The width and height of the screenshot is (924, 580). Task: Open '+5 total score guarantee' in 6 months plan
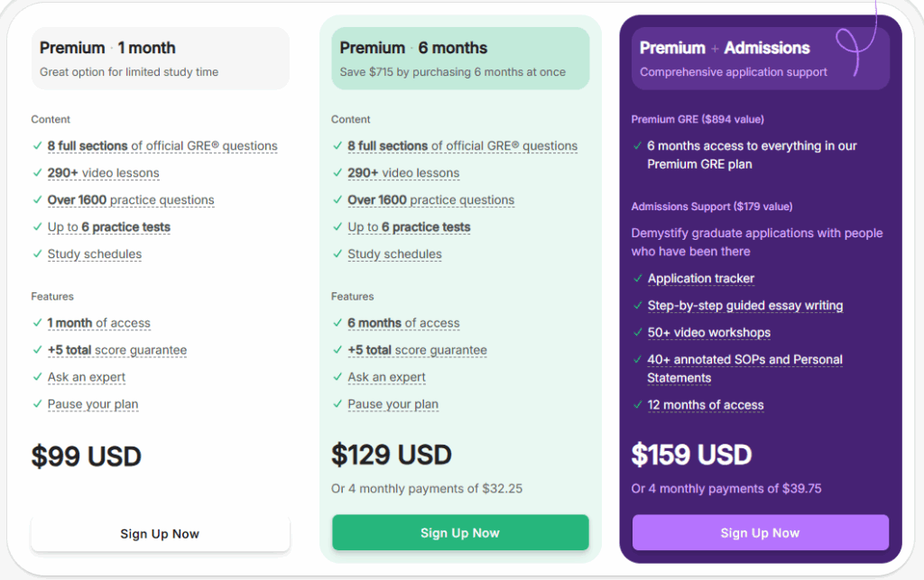pos(417,350)
